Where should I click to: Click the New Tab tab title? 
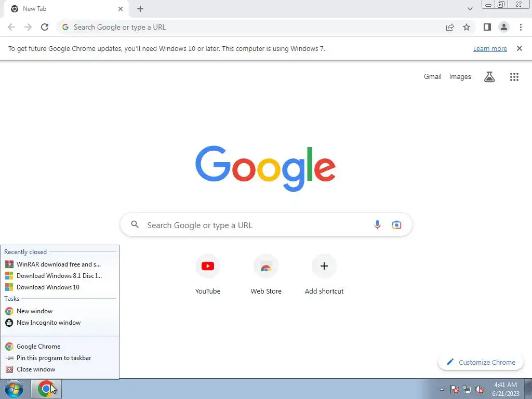pyautogui.click(x=35, y=9)
